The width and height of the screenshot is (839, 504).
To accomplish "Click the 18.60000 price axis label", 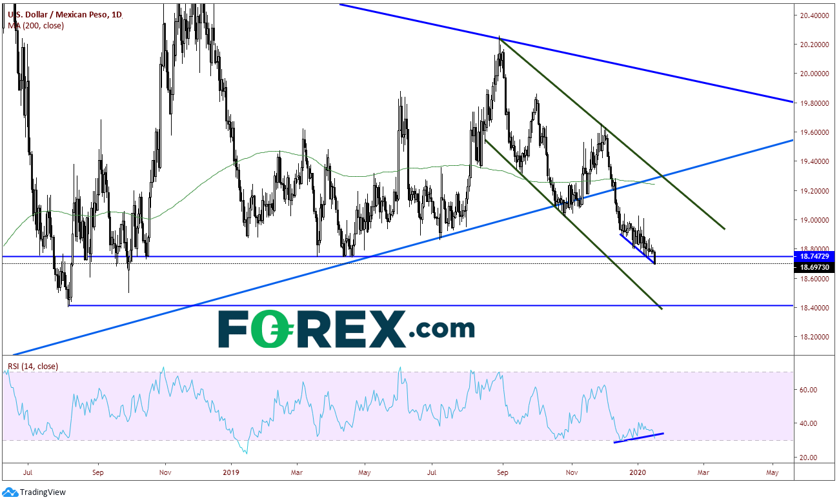I will coord(815,279).
